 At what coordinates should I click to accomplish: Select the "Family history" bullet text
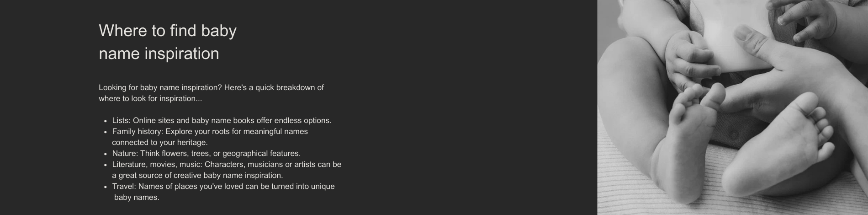click(x=210, y=131)
